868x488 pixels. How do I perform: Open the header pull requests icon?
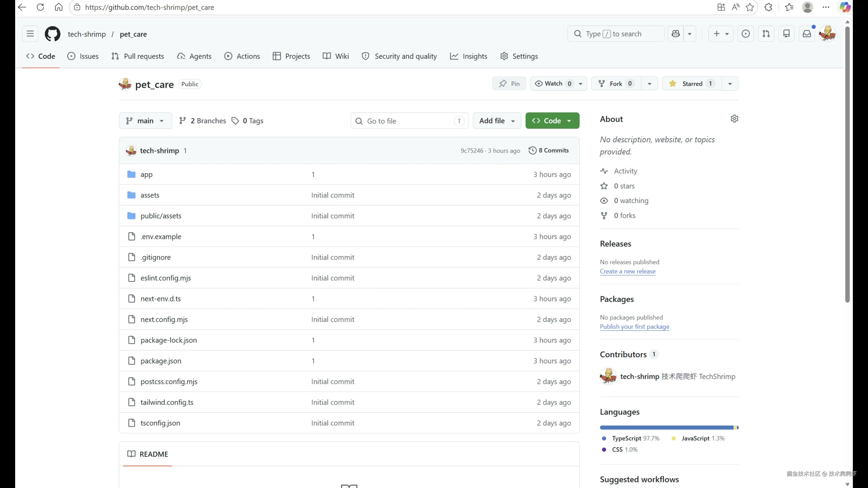pyautogui.click(x=766, y=34)
